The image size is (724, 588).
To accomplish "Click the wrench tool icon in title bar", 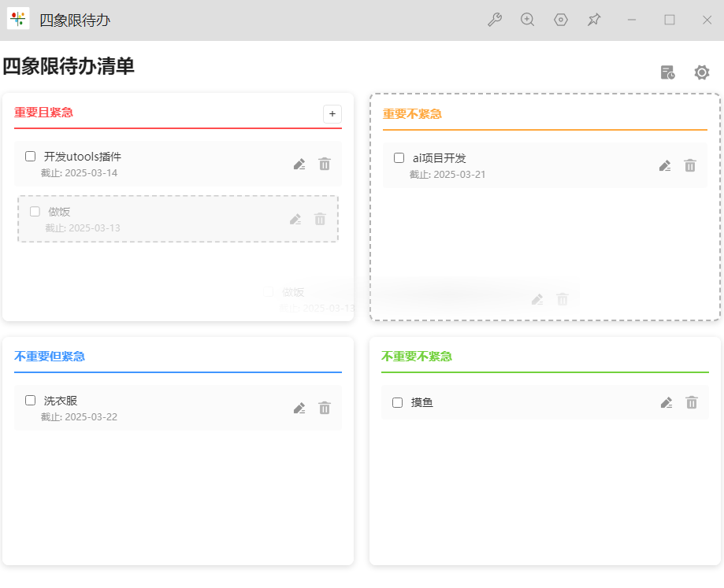I will [495, 20].
